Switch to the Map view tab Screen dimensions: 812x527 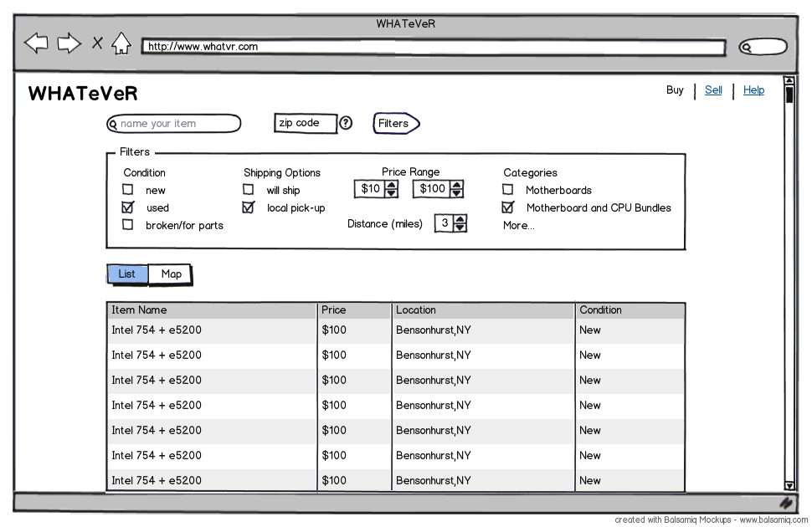(x=171, y=274)
